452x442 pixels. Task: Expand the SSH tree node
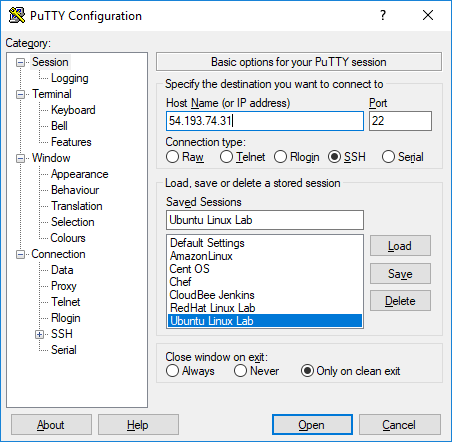(x=39, y=334)
